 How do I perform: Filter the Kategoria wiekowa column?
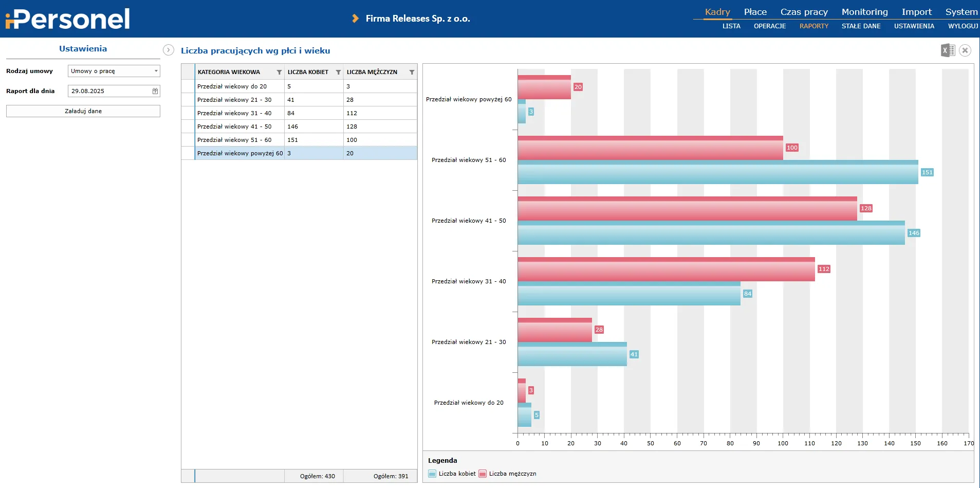pyautogui.click(x=279, y=73)
